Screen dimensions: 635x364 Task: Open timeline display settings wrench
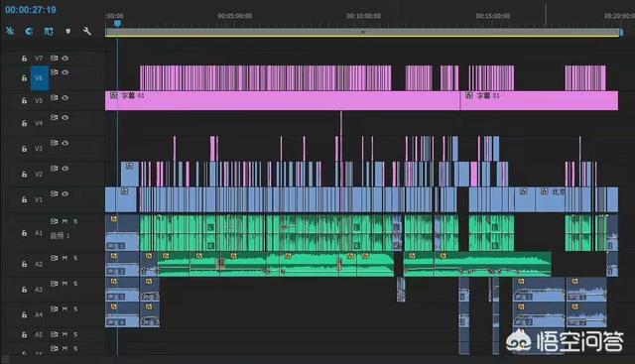coord(86,31)
